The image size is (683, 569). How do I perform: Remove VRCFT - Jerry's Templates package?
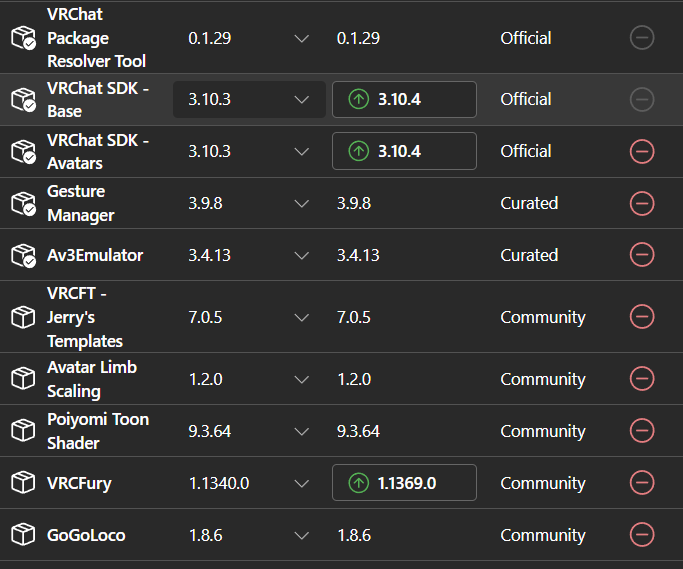click(642, 317)
